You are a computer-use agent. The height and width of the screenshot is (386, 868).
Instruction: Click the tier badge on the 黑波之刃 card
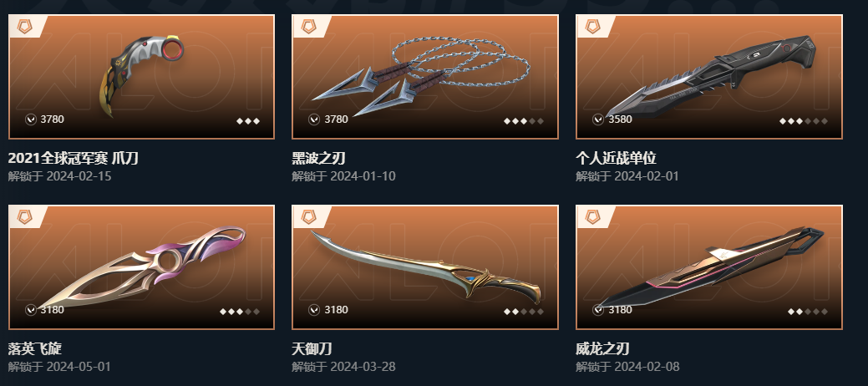point(308,26)
